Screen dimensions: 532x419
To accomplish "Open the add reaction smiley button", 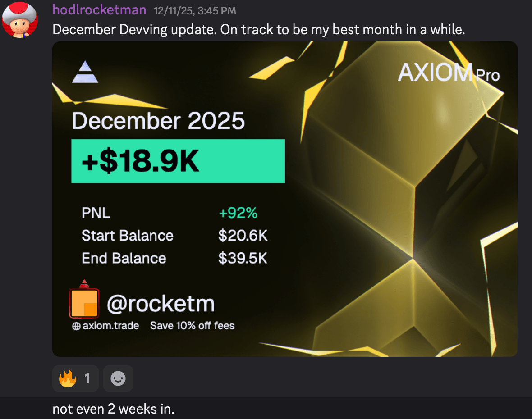I will 118,378.
